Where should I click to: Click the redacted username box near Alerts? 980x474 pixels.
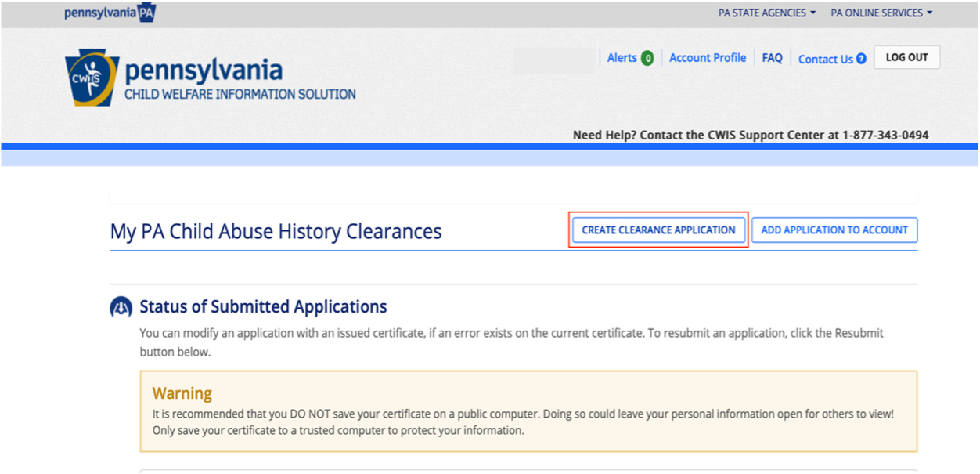(553, 60)
